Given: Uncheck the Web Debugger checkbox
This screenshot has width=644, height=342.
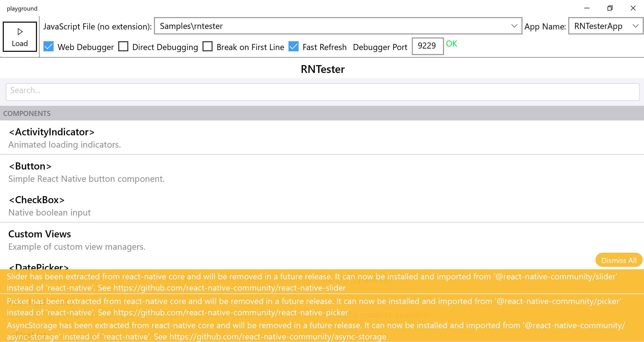Looking at the screenshot, I should pyautogui.click(x=49, y=47).
